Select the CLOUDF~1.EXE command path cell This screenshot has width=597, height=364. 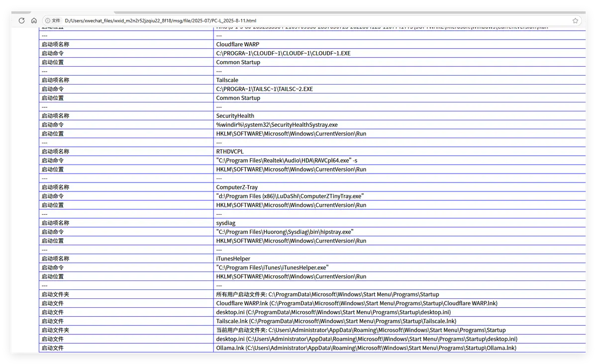[399, 53]
